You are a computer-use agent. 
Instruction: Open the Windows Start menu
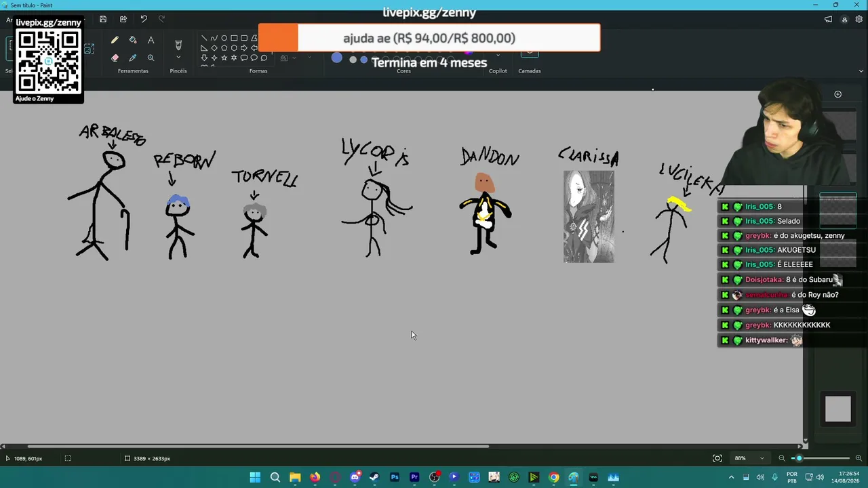(x=255, y=477)
